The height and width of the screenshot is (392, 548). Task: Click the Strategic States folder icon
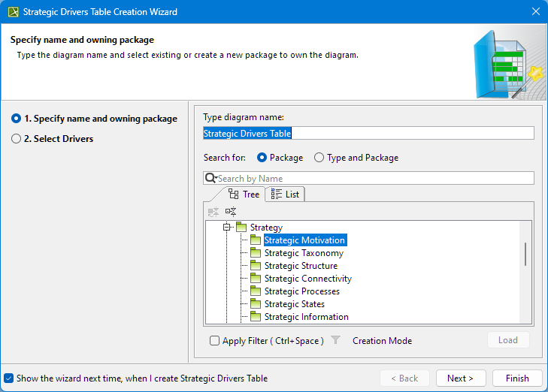coord(256,304)
